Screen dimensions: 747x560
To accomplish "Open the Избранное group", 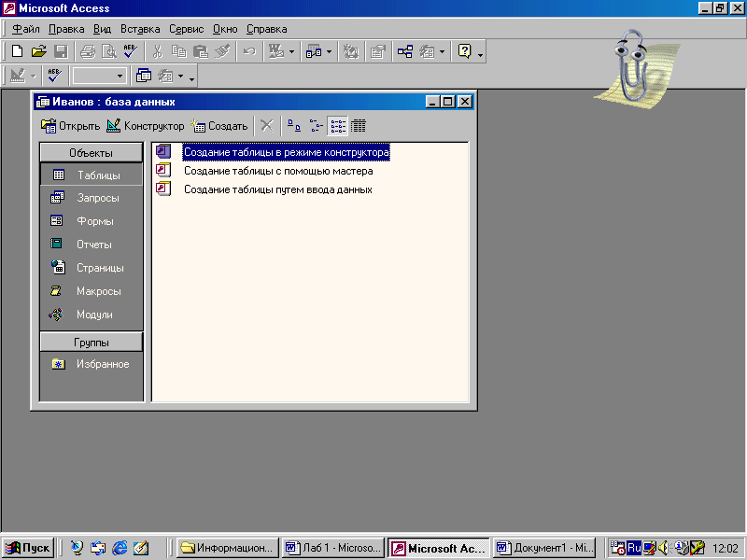I will tap(91, 364).
